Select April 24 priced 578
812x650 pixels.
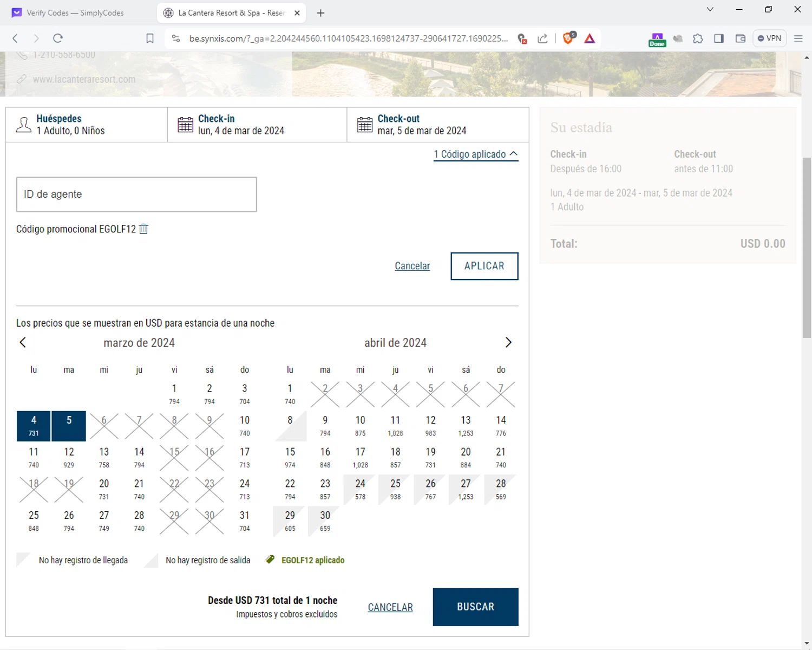coord(361,489)
